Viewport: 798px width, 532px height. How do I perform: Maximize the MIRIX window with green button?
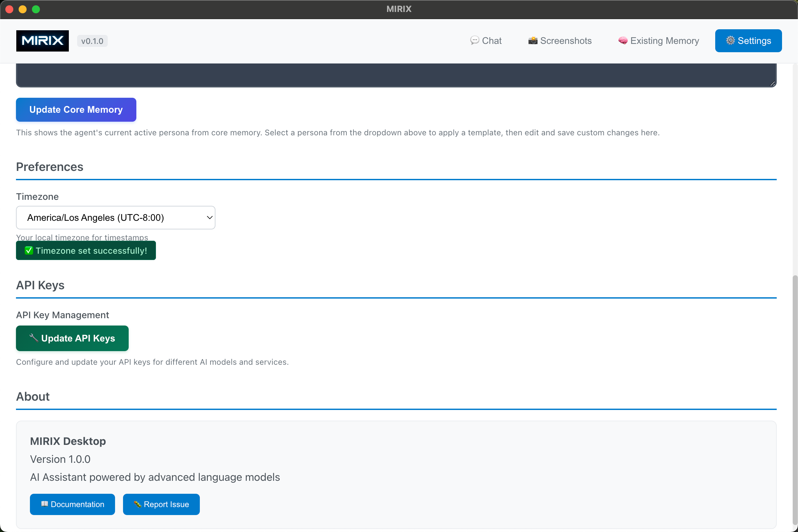pyautogui.click(x=36, y=9)
